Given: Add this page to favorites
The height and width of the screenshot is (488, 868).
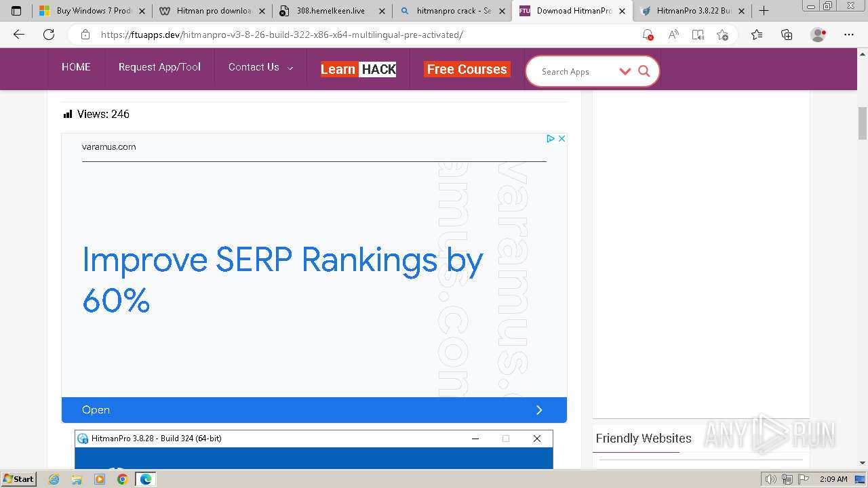Looking at the screenshot, I should (x=722, y=35).
